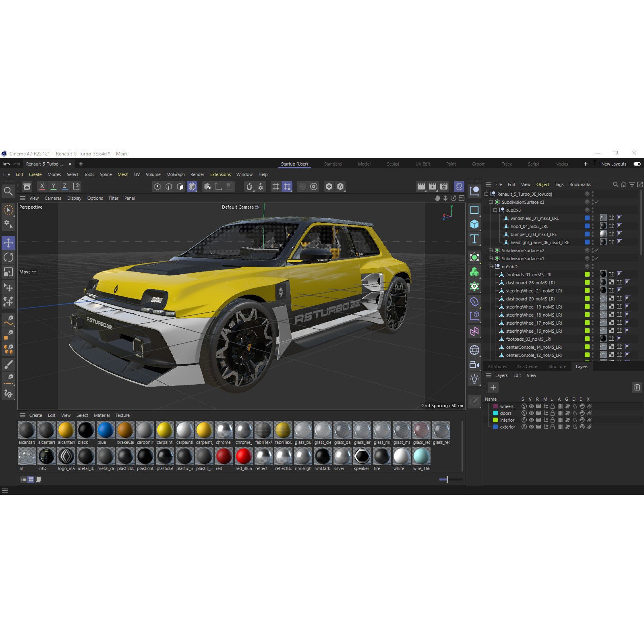Open the Texture menu in Material Manager
644x644 pixels.
[x=122, y=415]
